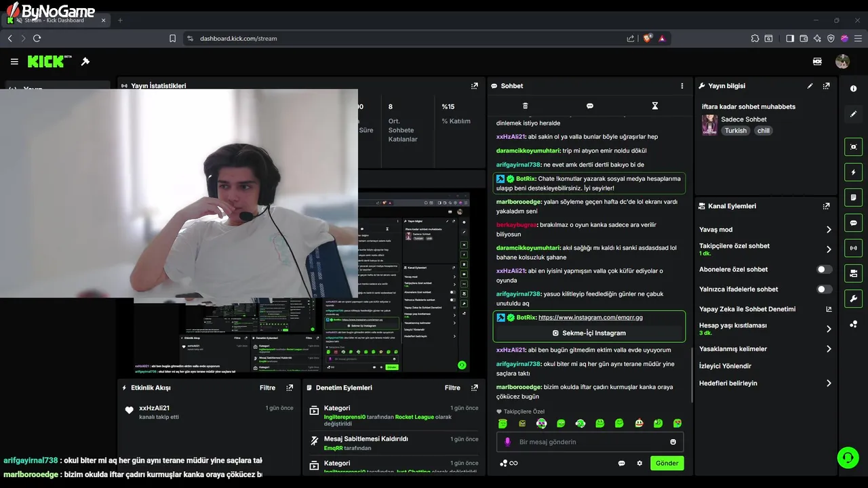Image resolution: width=868 pixels, height=488 pixels.
Task: Click the channel points infinity icon
Action: coord(509,463)
